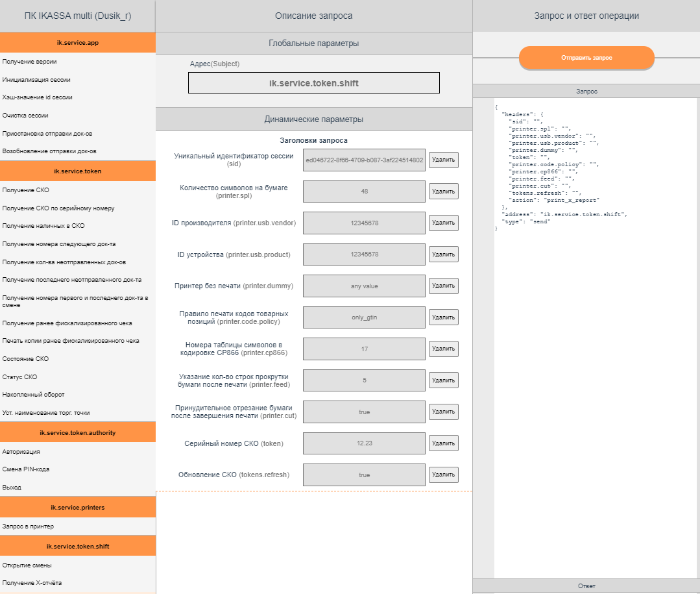Open 'Инициализация сессии' menu item
Screen dimensions: 700x594
click(36, 80)
